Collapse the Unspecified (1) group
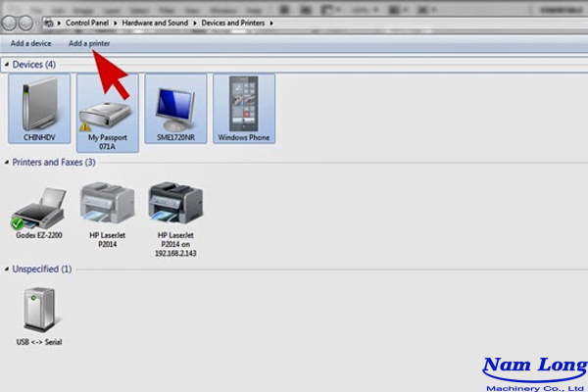The height and width of the screenshot is (392, 588). point(6,269)
